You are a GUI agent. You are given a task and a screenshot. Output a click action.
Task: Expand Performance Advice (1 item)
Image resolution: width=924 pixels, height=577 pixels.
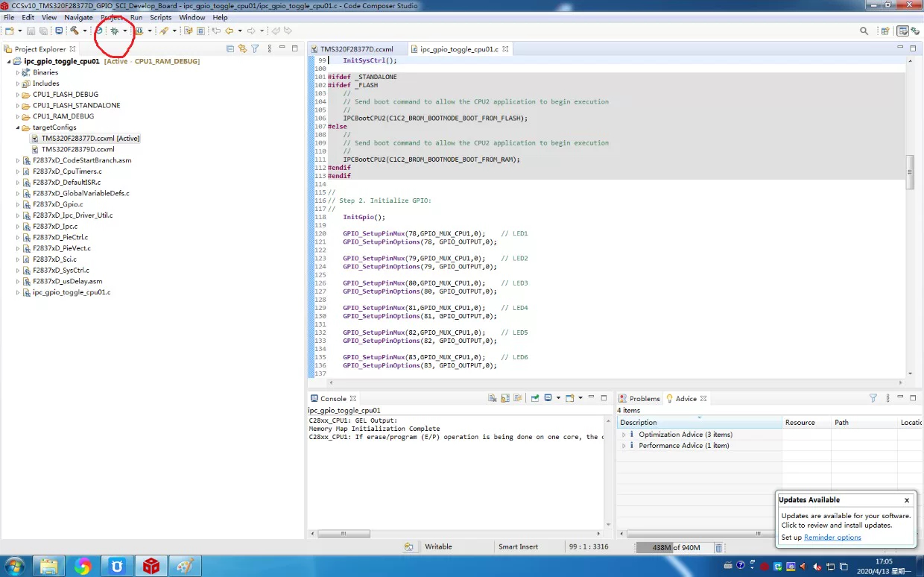[x=624, y=446]
